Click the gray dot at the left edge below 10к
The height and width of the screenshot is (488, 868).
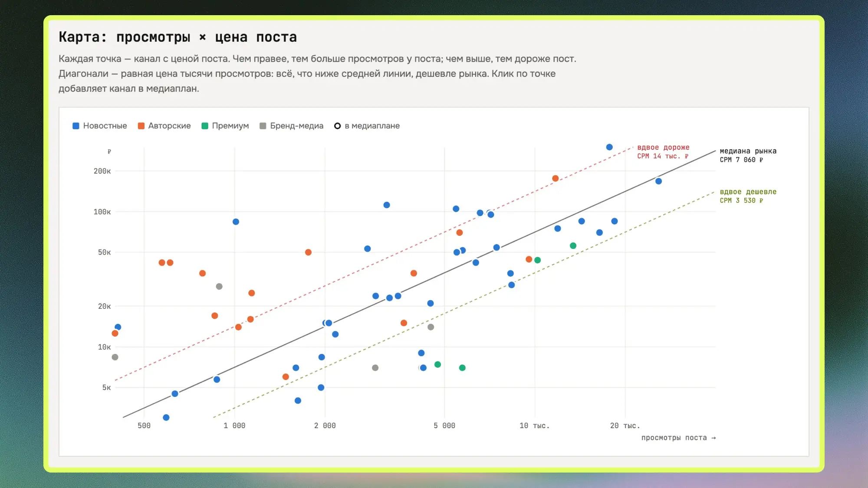pyautogui.click(x=115, y=357)
